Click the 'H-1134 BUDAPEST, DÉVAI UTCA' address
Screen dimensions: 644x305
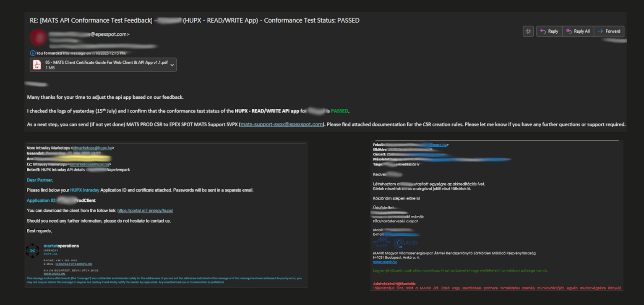click(72, 270)
